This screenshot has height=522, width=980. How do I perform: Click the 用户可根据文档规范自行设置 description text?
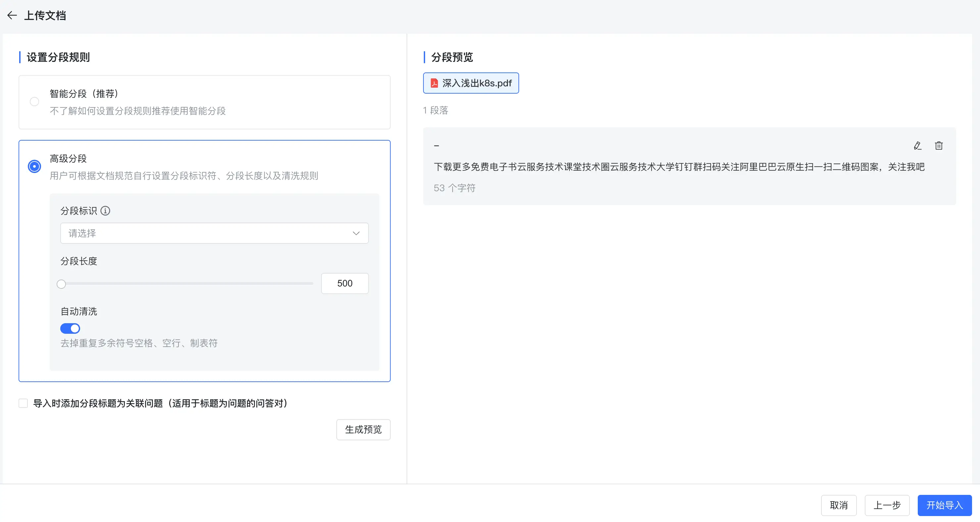coord(184,176)
